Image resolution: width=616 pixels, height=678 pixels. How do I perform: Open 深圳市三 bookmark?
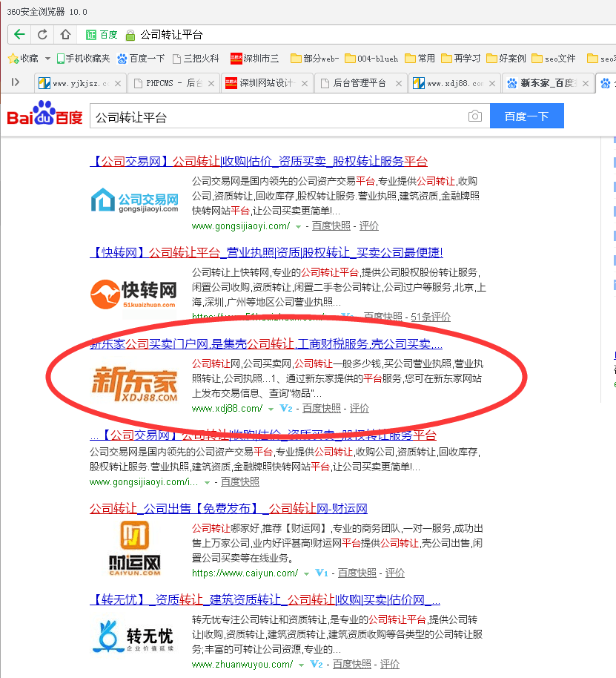[x=255, y=59]
